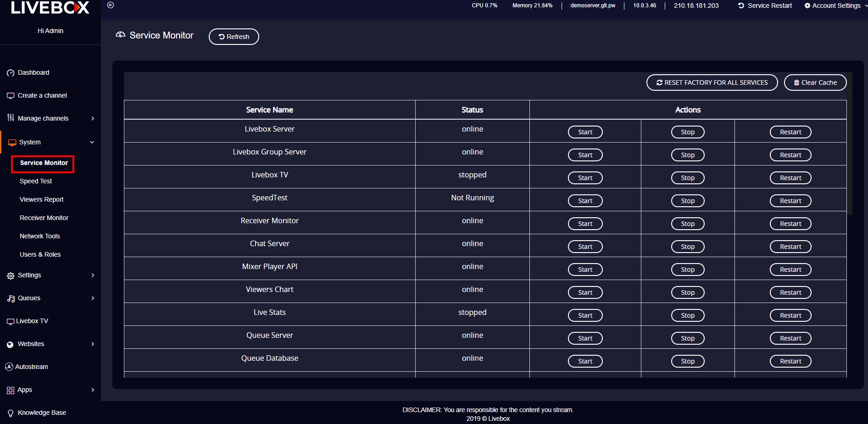
Task: Restart the Livebox TV service
Action: pos(790,178)
